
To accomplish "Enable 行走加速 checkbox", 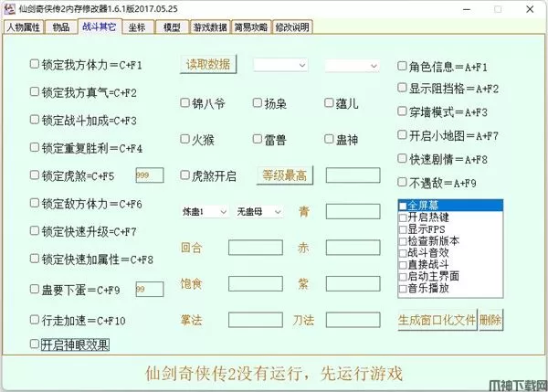I will pyautogui.click(x=35, y=320).
